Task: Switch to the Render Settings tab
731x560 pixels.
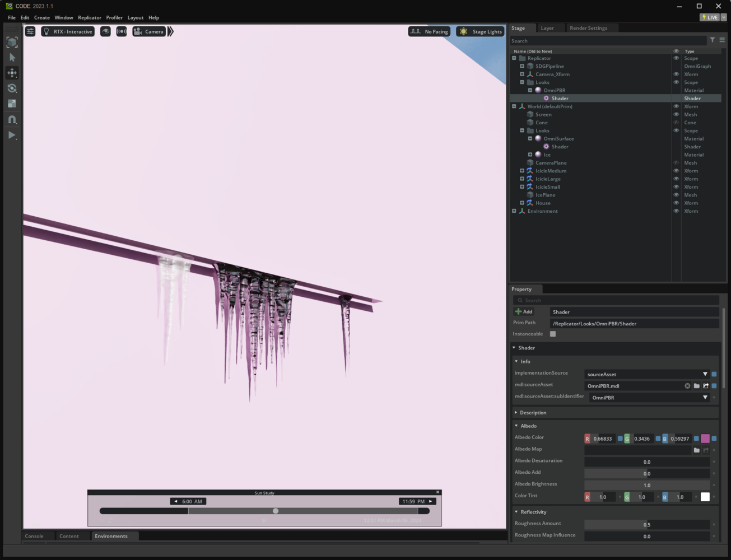Action: coord(588,28)
